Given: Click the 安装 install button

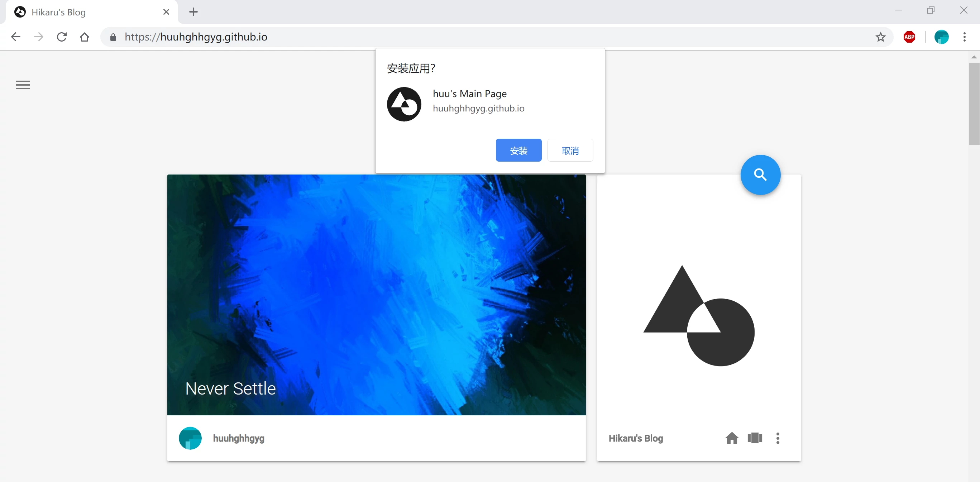Looking at the screenshot, I should (518, 150).
